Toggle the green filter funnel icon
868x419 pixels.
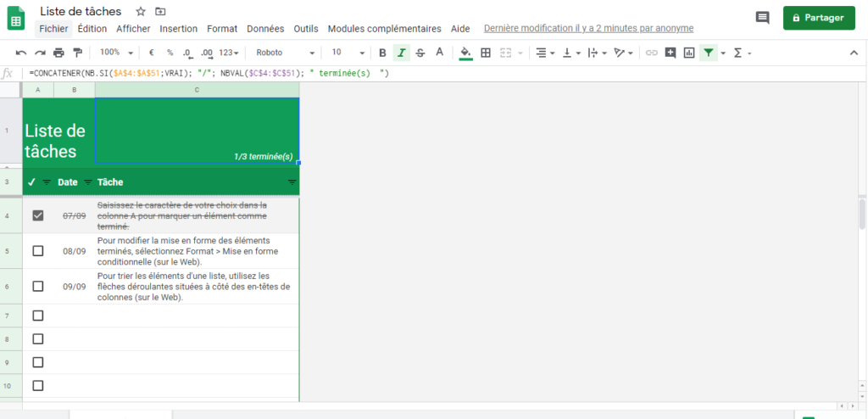pos(708,53)
